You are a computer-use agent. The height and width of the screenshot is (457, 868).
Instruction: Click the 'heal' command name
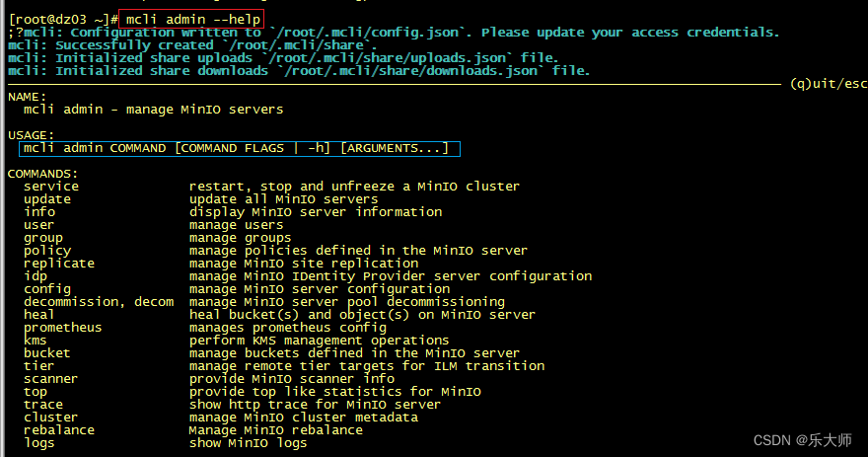click(38, 315)
